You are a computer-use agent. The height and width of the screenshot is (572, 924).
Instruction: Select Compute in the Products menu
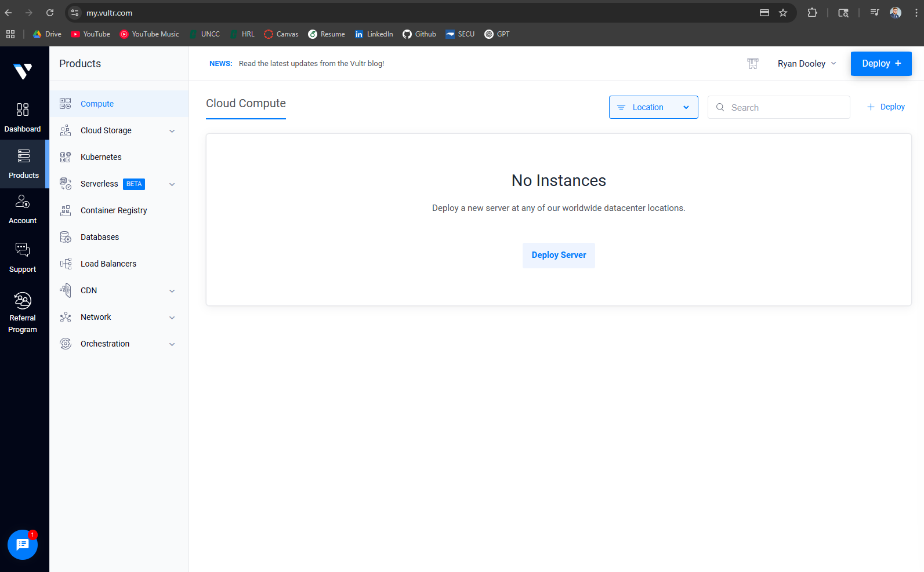pyautogui.click(x=119, y=104)
